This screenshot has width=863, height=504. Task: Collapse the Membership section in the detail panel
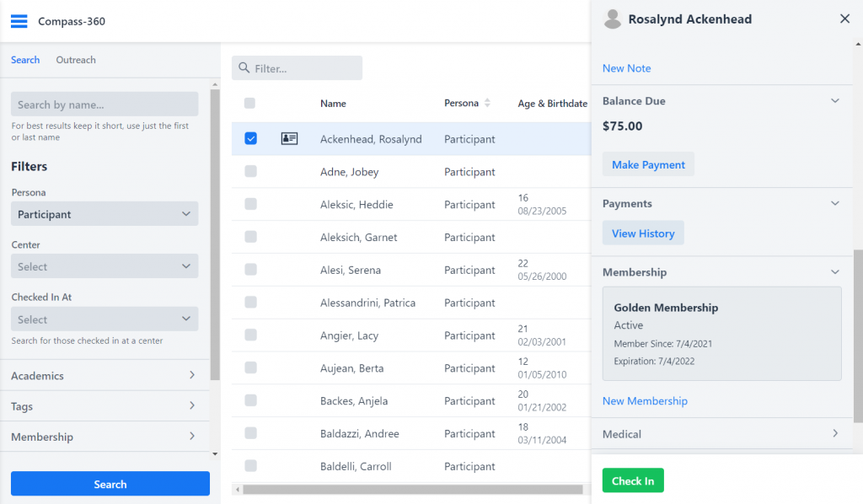pyautogui.click(x=835, y=272)
